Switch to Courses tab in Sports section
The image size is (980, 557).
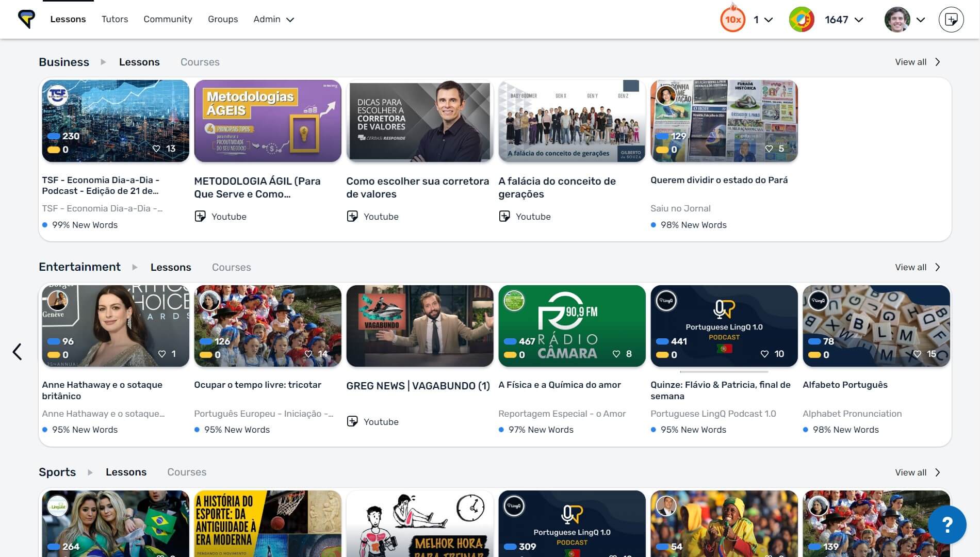(187, 472)
